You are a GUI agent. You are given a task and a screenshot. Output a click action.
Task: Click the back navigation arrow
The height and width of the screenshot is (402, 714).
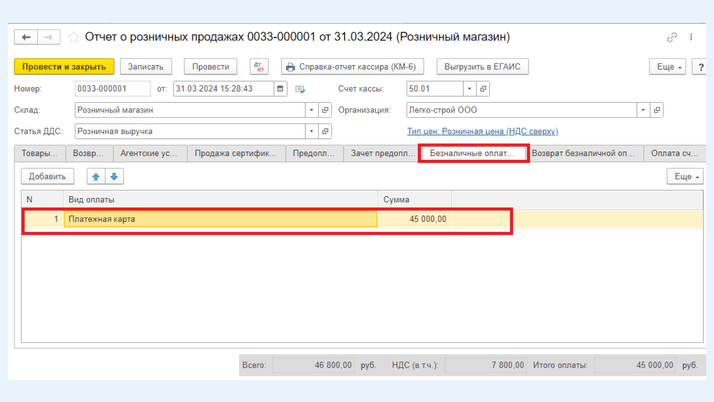26,37
